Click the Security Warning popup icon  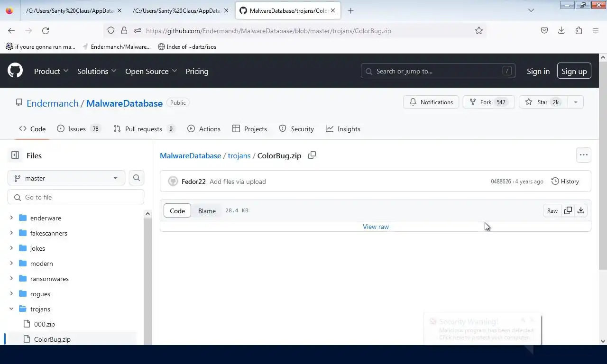coord(432,321)
